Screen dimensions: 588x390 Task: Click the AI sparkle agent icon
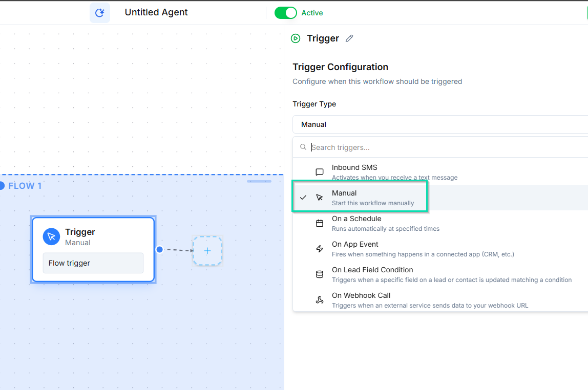pos(100,13)
